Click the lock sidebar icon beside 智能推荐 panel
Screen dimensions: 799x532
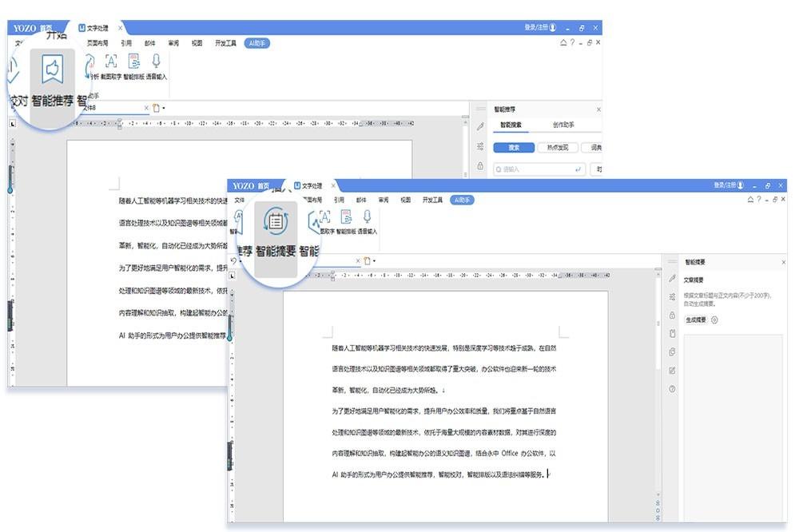point(480,165)
